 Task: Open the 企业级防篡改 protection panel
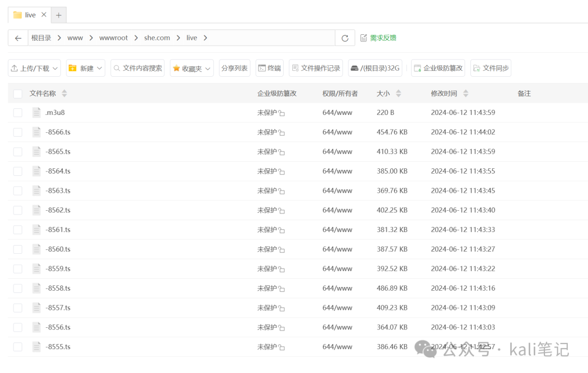(440, 68)
